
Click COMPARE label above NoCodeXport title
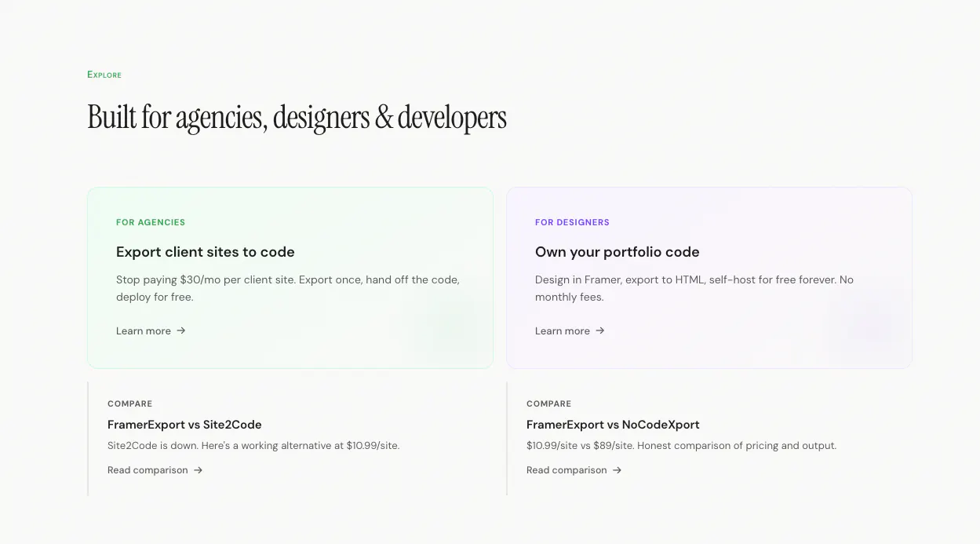[x=549, y=404]
